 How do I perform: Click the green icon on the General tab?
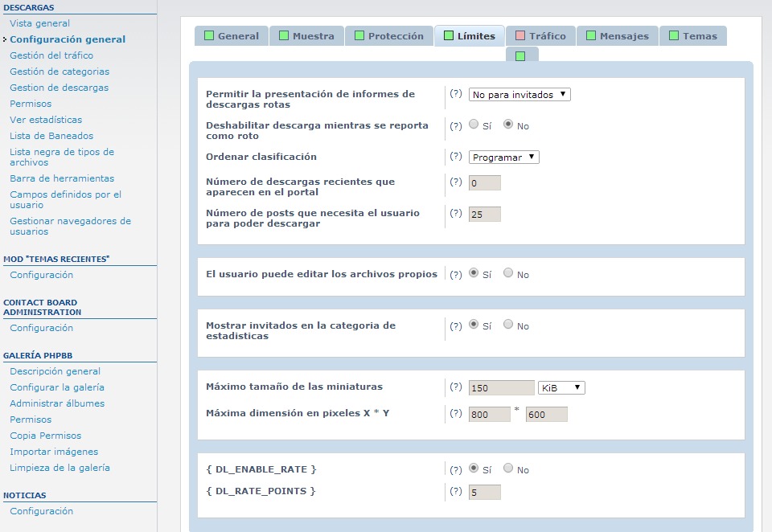pyautogui.click(x=209, y=35)
